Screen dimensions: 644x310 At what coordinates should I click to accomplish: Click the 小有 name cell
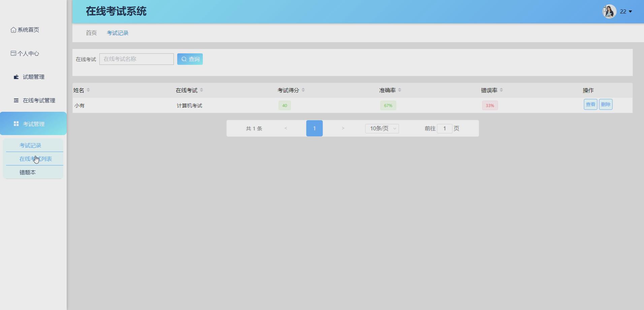click(x=79, y=105)
